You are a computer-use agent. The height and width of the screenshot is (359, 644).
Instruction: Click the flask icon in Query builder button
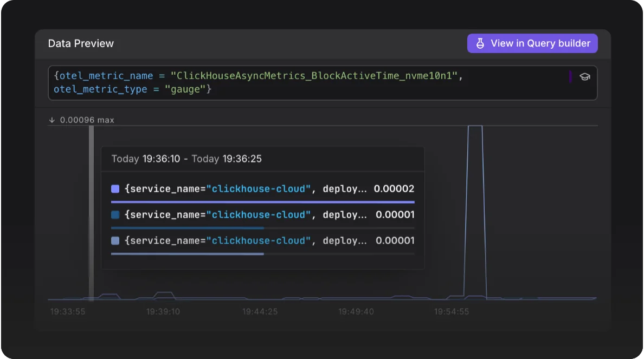pos(480,43)
